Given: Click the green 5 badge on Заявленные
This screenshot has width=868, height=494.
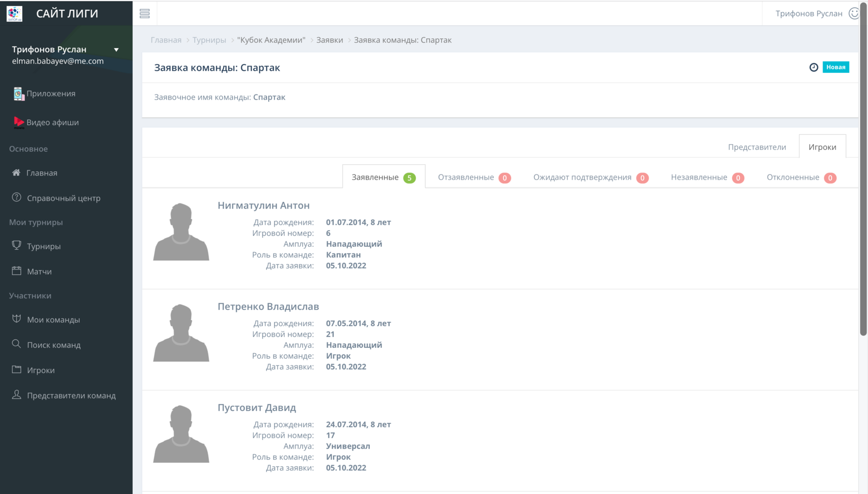Looking at the screenshot, I should [409, 178].
